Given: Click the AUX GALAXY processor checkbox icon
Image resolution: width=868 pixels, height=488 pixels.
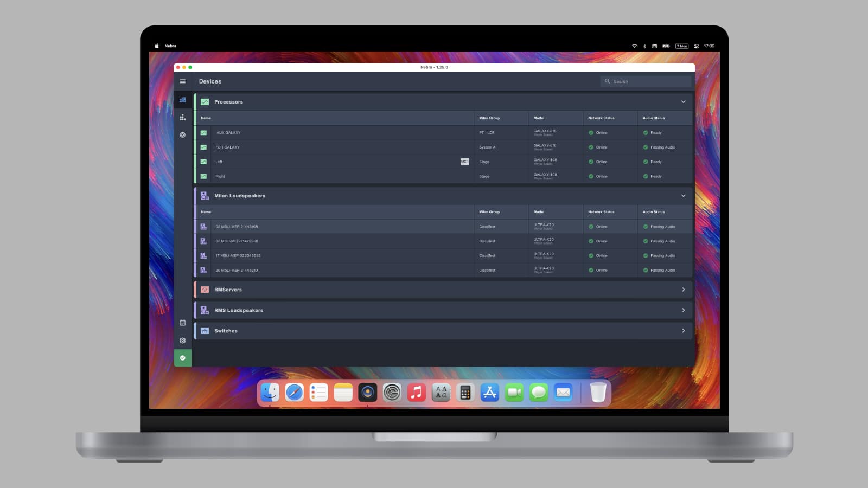Looking at the screenshot, I should [x=204, y=132].
